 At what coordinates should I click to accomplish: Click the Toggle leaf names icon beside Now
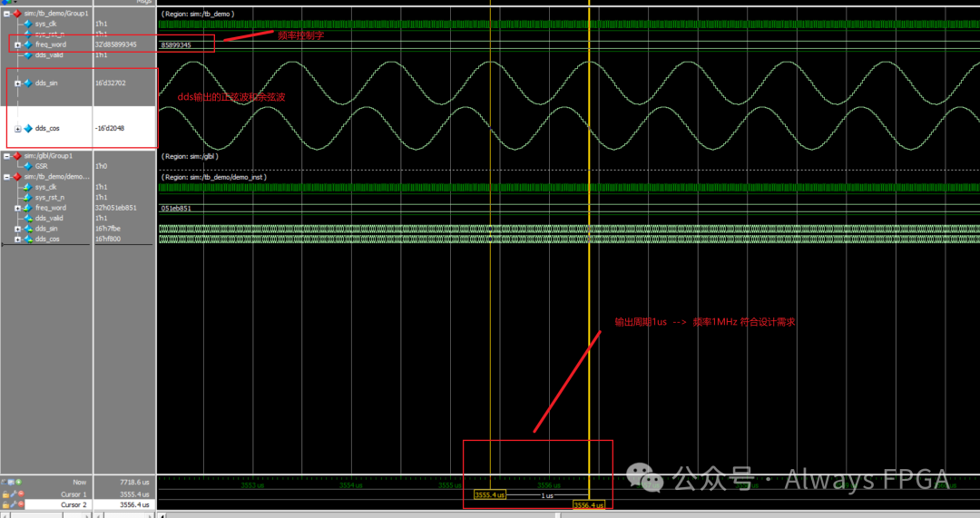(4, 482)
